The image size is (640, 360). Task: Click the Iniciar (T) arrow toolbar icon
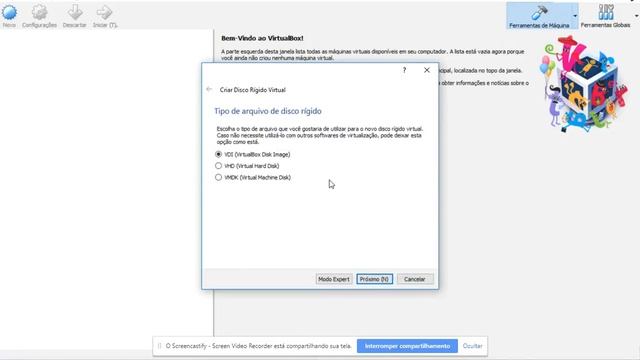(104, 12)
